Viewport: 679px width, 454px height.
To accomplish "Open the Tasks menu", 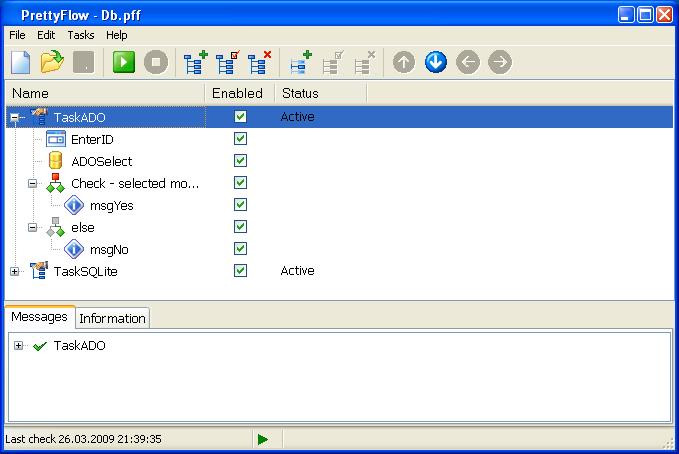I will click(x=81, y=35).
